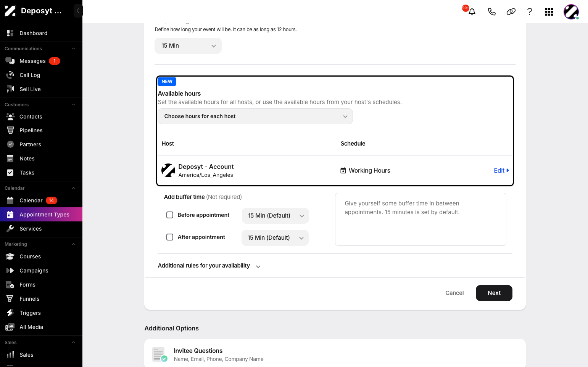Collapse the Communications sidebar section

74,49
